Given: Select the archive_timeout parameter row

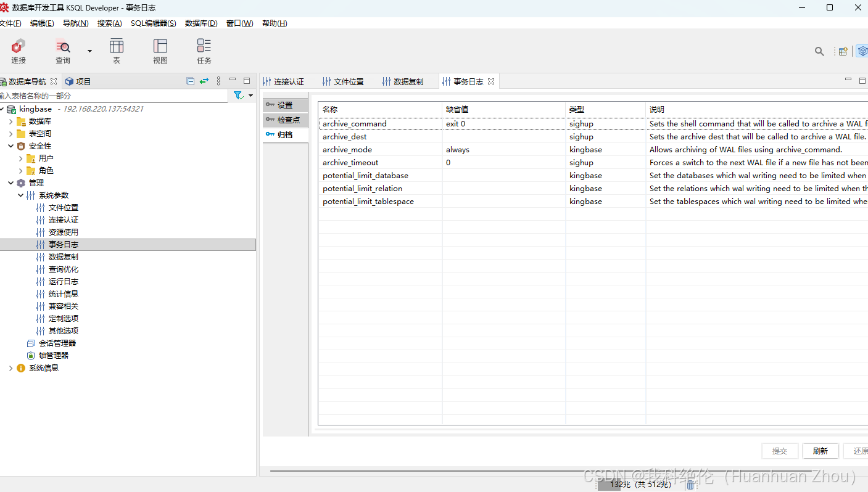Looking at the screenshot, I should [593, 163].
